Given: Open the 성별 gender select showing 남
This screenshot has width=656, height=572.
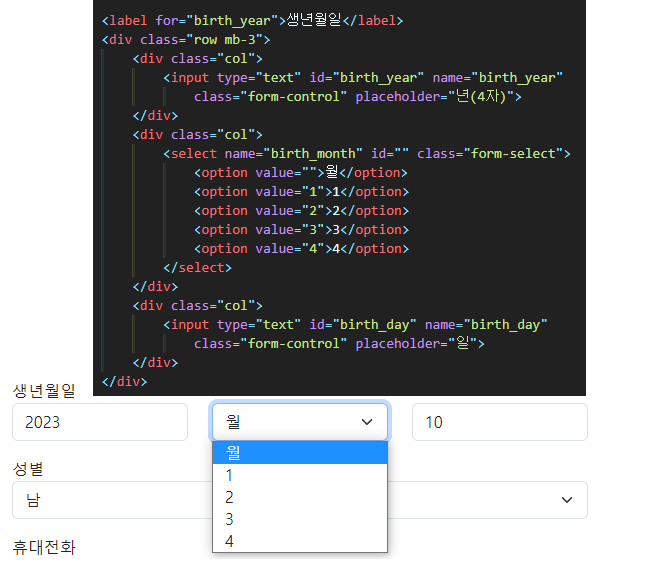Looking at the screenshot, I should pyautogui.click(x=300, y=500).
